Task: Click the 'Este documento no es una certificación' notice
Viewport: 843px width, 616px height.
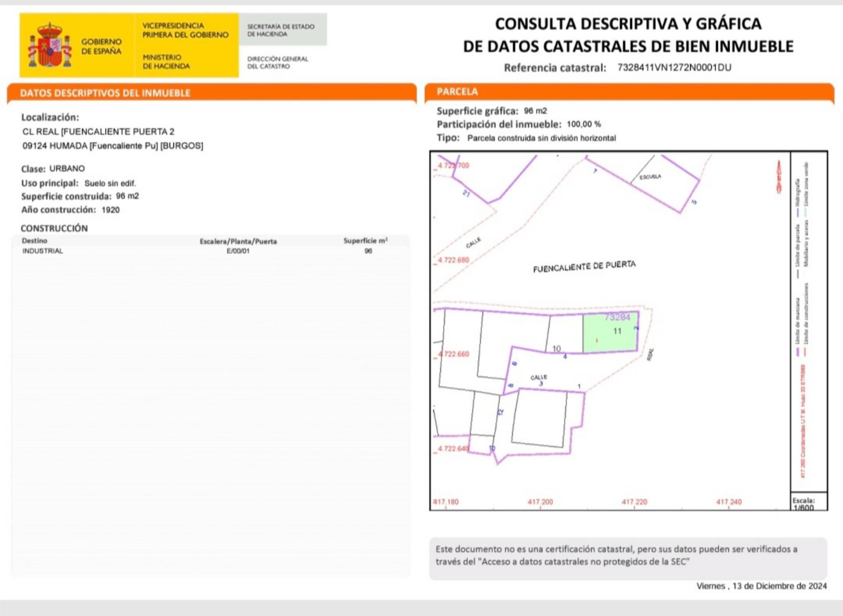Action: pyautogui.click(x=628, y=558)
